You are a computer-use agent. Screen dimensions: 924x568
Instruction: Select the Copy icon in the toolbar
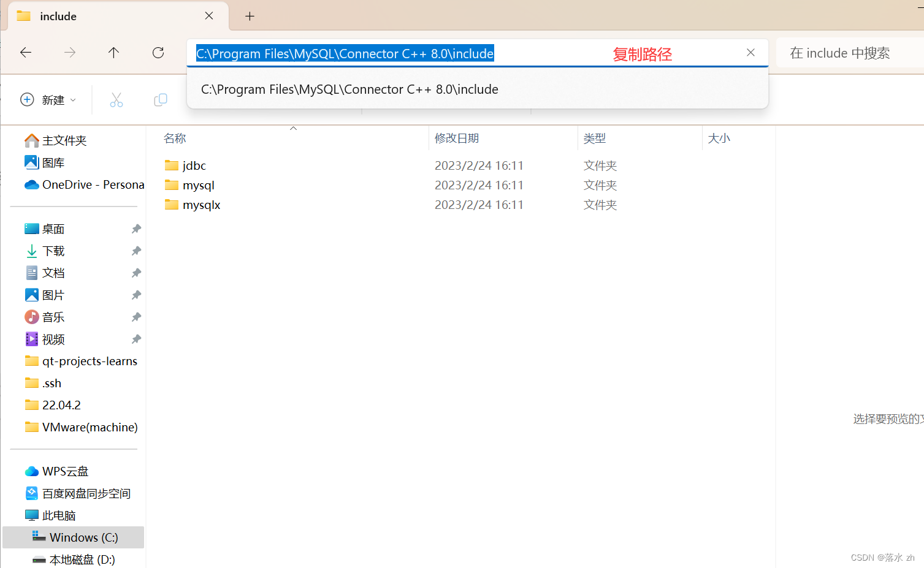pos(160,99)
